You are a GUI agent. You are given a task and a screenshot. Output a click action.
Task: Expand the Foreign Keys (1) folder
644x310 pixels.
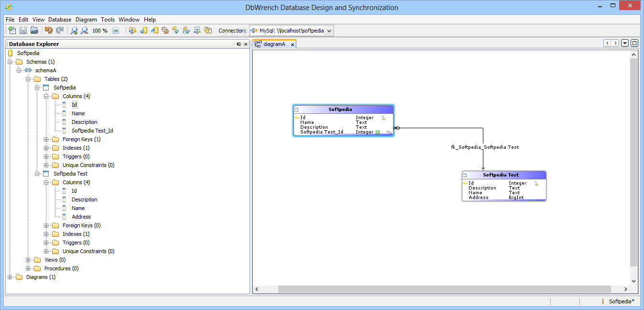click(46, 139)
